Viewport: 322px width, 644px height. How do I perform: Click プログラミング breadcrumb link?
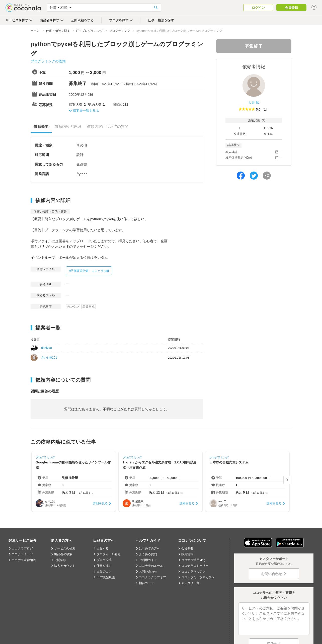click(x=120, y=31)
